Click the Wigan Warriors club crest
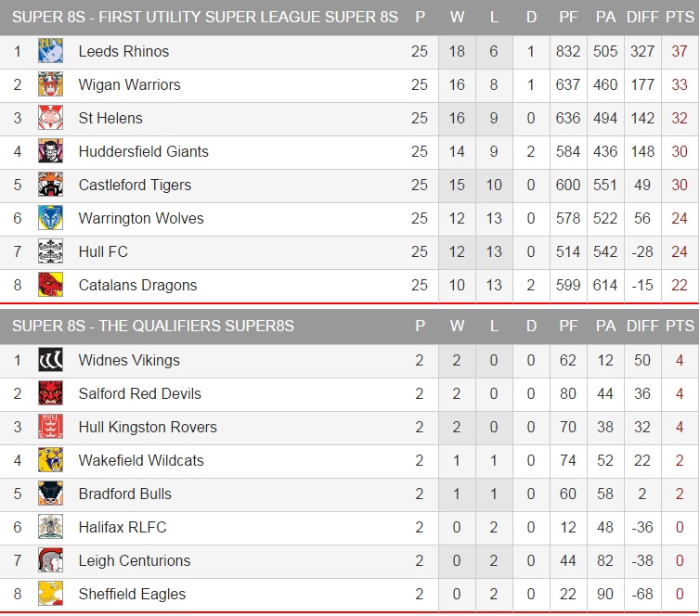Image resolution: width=700 pixels, height=616 pixels. (x=50, y=84)
